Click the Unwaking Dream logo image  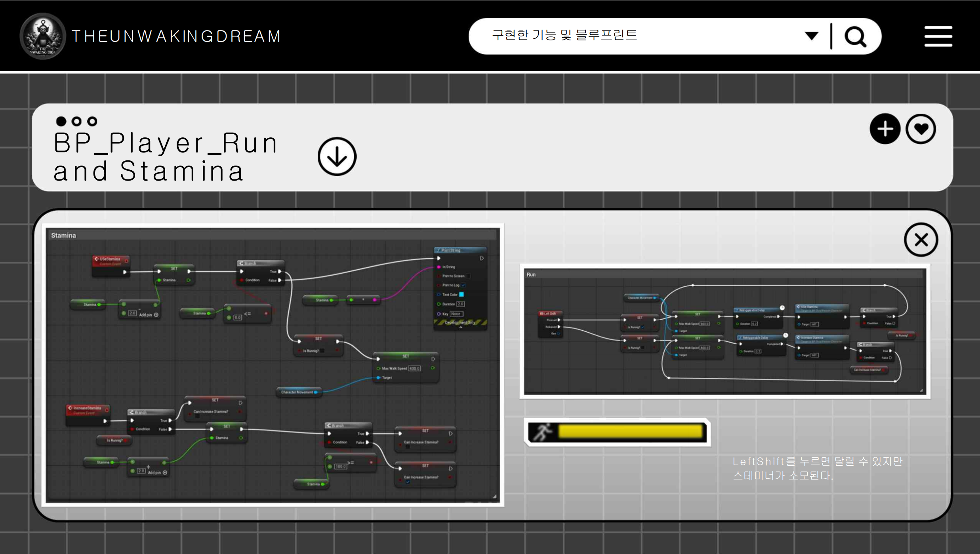pos(43,36)
